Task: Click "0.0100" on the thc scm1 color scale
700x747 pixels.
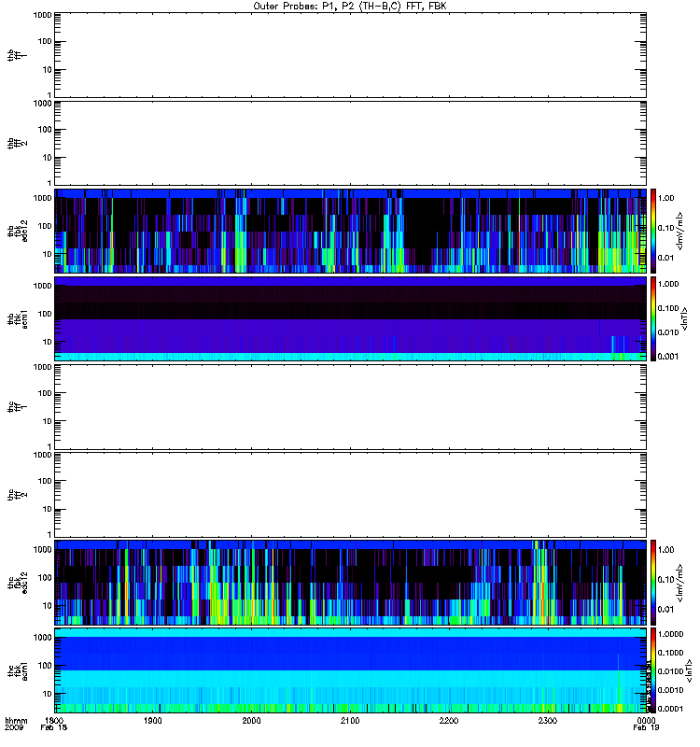Action: (x=670, y=671)
